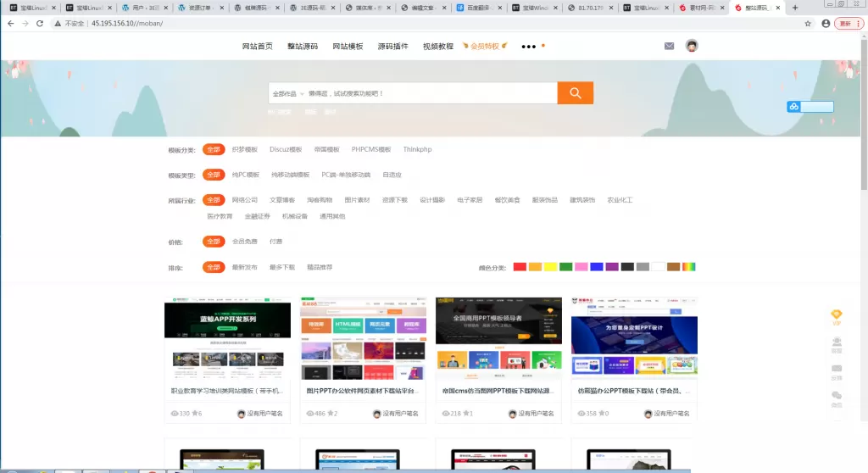Filter templates by Thinkphp category

pyautogui.click(x=417, y=149)
